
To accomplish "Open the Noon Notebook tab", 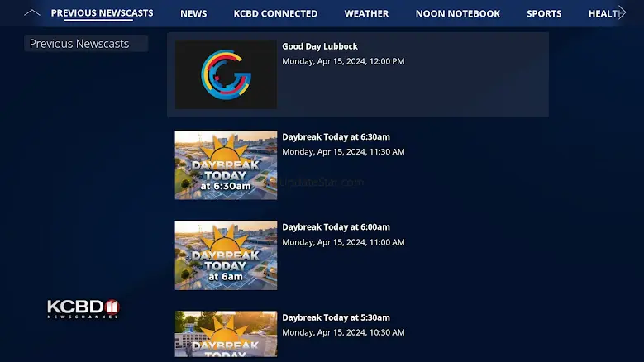I will 458,13.
